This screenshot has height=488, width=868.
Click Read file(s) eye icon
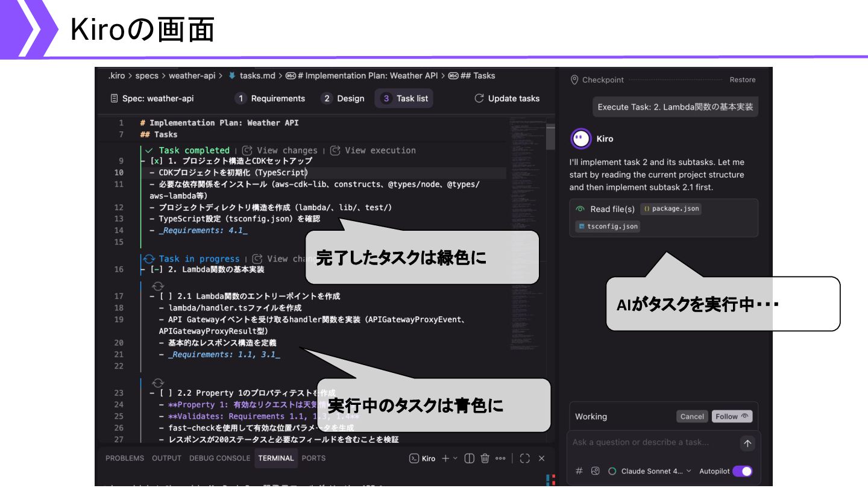tap(580, 209)
